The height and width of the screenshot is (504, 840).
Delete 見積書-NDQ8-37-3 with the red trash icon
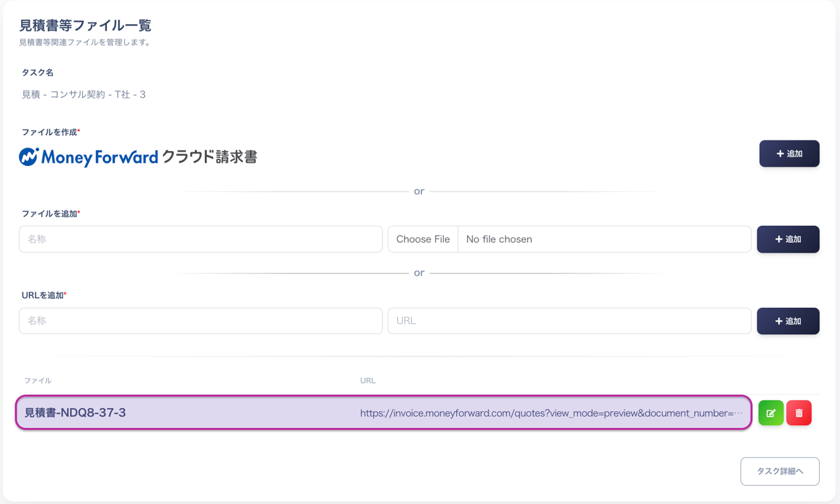coord(799,413)
